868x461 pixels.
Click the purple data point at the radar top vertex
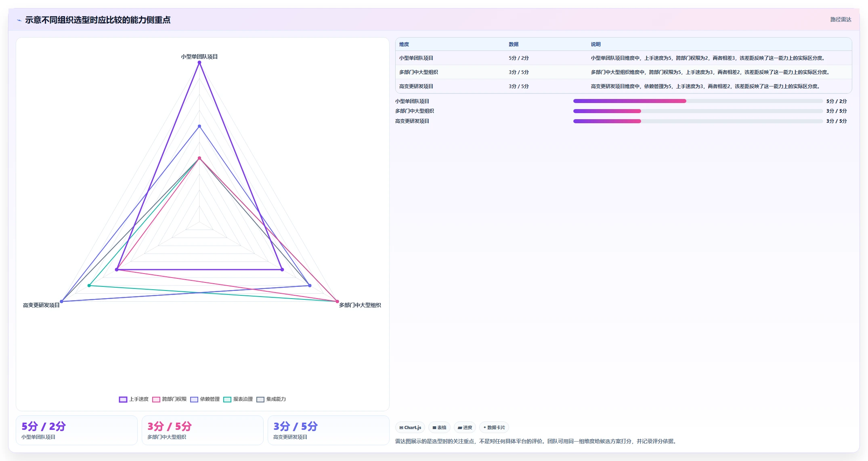199,63
